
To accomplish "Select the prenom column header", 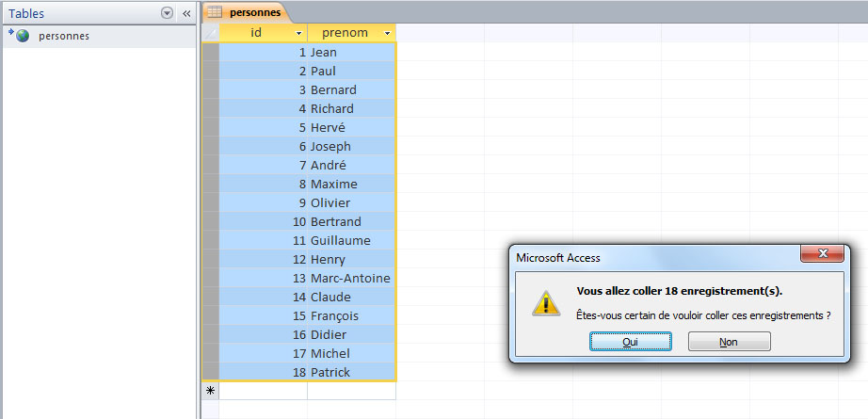I will tap(345, 33).
